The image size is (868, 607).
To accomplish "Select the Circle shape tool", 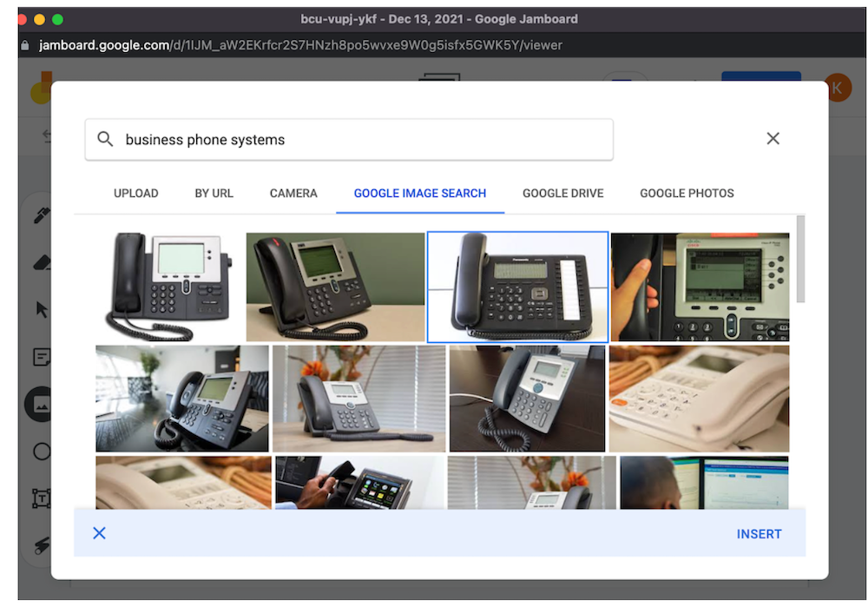I will (x=41, y=452).
